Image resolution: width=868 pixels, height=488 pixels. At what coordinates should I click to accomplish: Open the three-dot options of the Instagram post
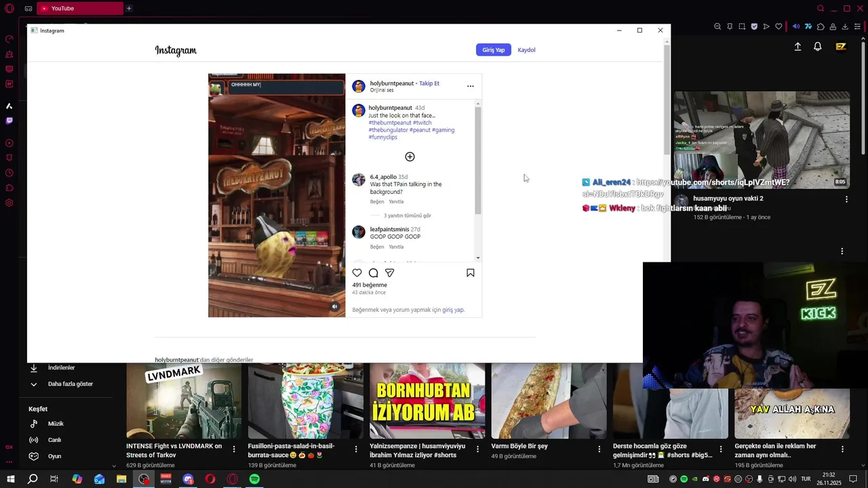pyautogui.click(x=471, y=86)
